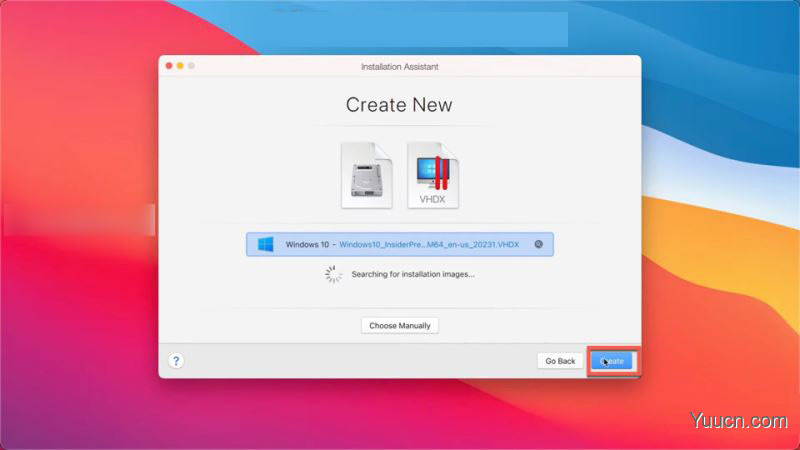This screenshot has height=450, width=800.
Task: Click the searching spinner indicator
Action: 333,274
